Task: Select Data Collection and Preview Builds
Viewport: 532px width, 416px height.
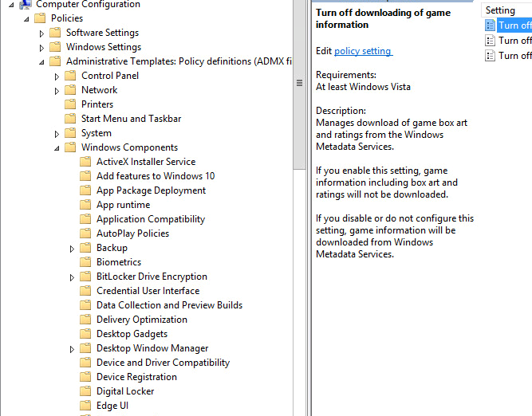Action: [x=169, y=305]
